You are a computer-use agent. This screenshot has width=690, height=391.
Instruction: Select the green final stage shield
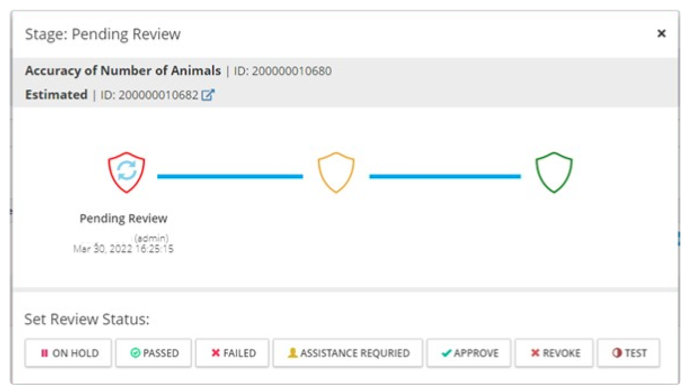pos(554,172)
